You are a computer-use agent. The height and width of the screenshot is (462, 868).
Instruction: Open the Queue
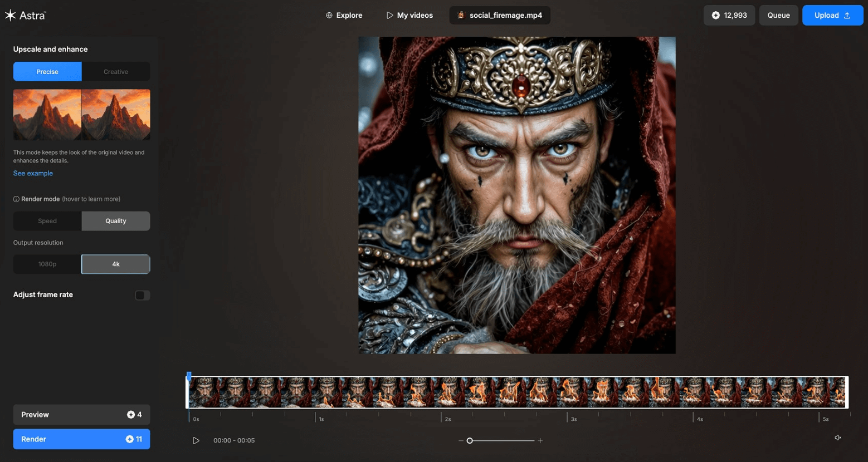pos(778,15)
